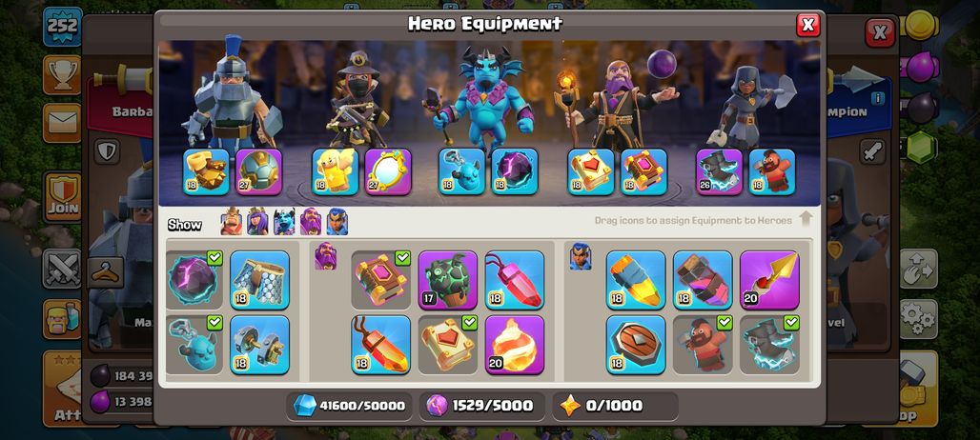Filter equipment by Barbarian King portrait
This screenshot has height=440, width=980.
[x=232, y=222]
